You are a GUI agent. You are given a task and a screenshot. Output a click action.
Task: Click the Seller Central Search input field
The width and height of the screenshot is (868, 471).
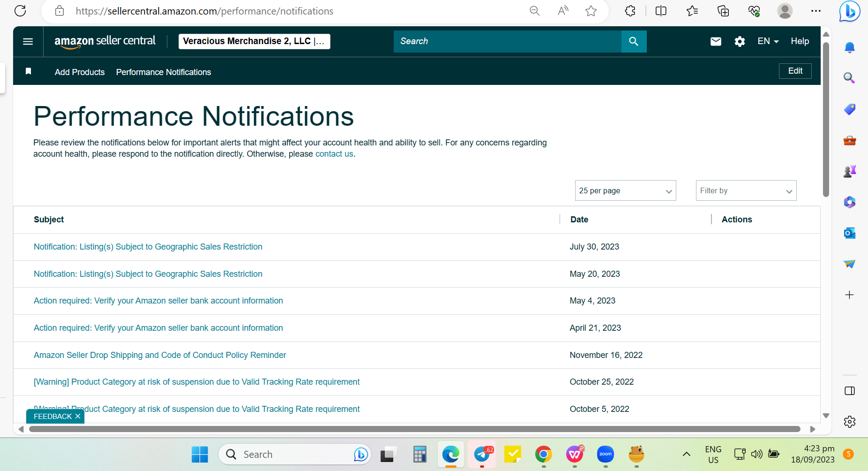508,41
